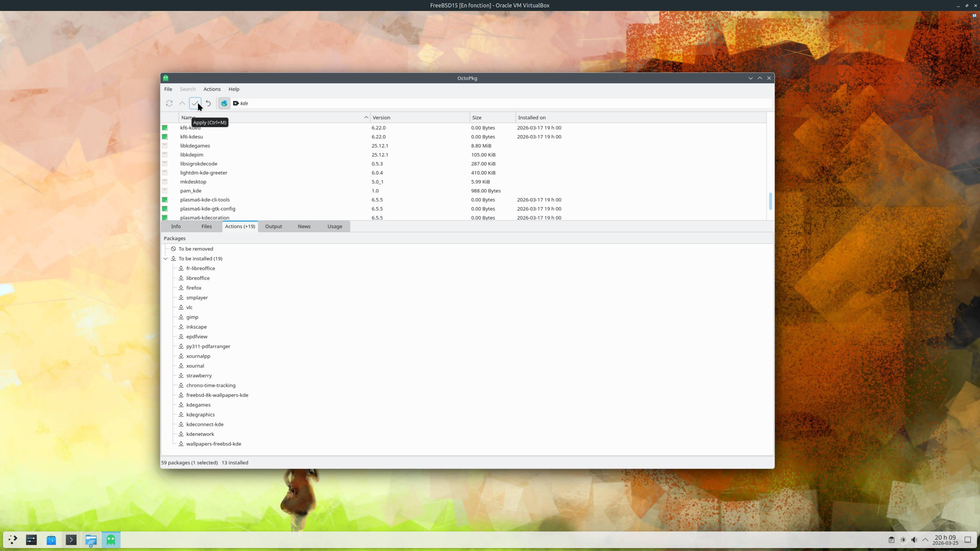Select the libkdegames package name

click(195, 146)
